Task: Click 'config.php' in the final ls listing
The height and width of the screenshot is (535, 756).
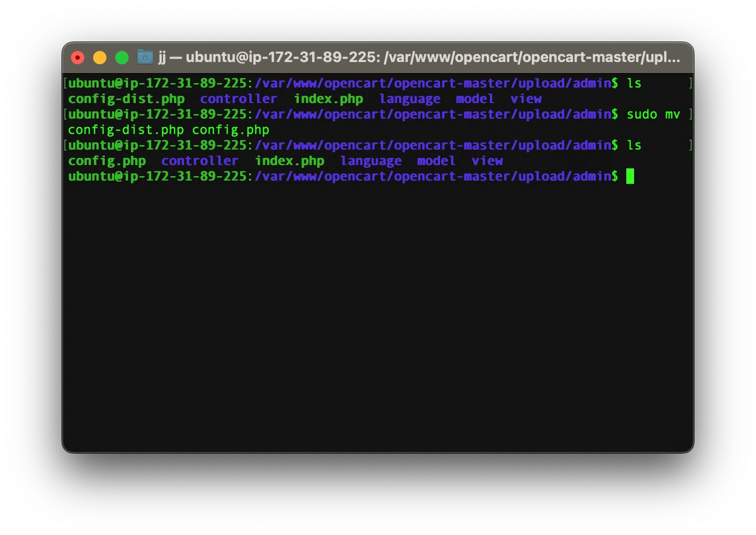Action: click(107, 161)
